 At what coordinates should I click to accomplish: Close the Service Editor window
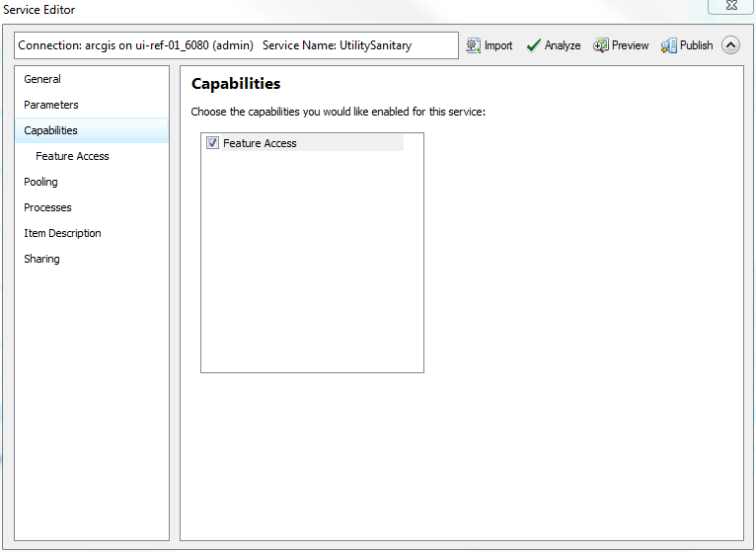731,6
